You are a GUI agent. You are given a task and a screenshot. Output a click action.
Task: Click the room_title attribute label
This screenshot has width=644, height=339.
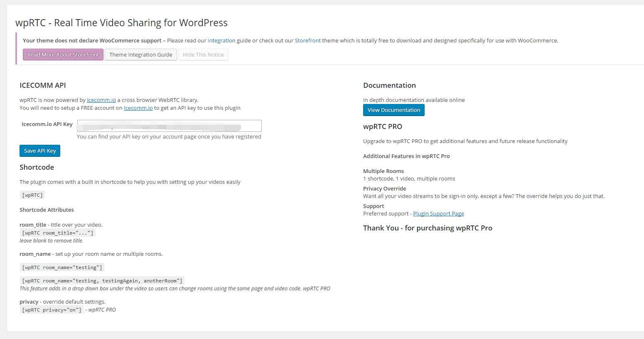[33, 225]
